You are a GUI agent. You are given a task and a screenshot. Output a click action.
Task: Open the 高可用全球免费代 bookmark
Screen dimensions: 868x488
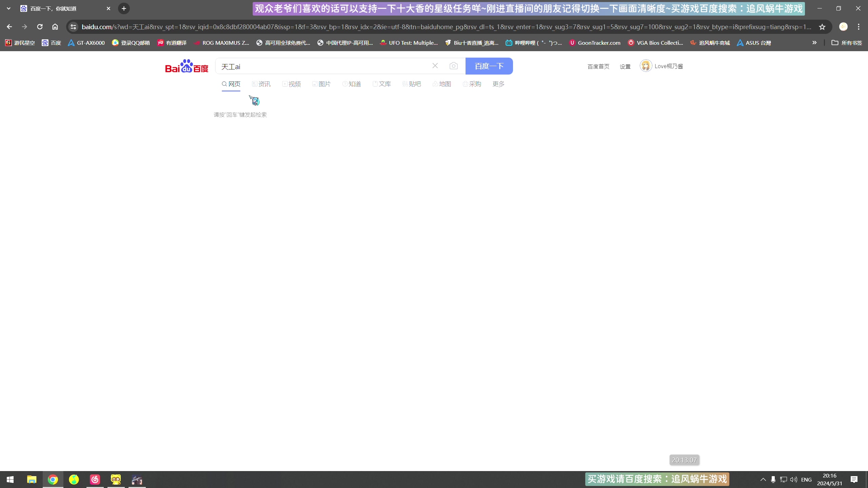coord(283,43)
